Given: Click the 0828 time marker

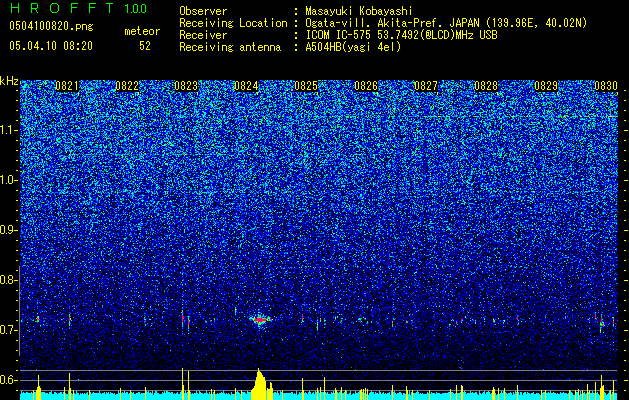Looking at the screenshot, I should pyautogui.click(x=486, y=86).
